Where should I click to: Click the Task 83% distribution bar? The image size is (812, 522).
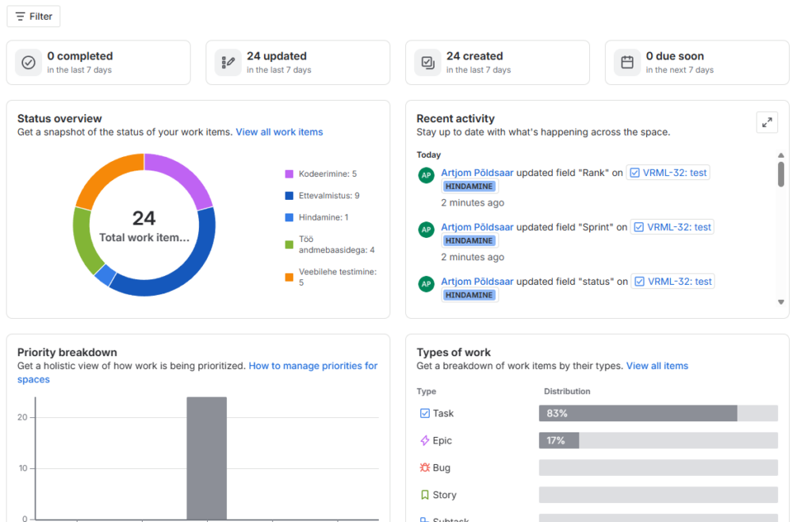[638, 413]
